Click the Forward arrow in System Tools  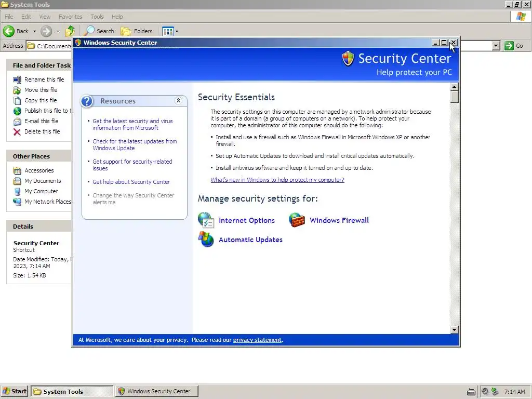coord(46,31)
